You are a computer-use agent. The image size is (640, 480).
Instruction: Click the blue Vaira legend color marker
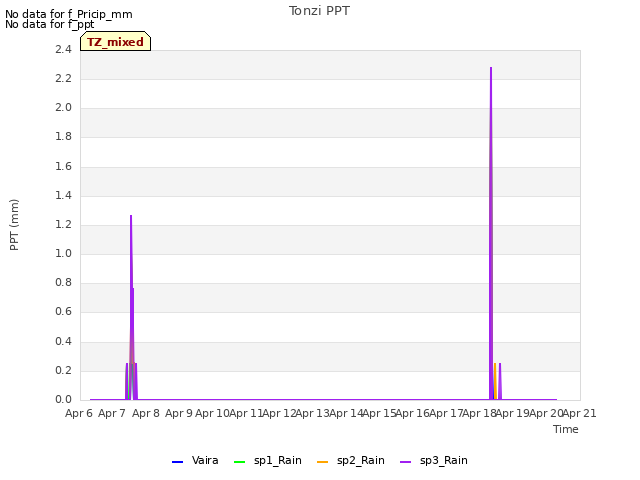[x=178, y=462]
